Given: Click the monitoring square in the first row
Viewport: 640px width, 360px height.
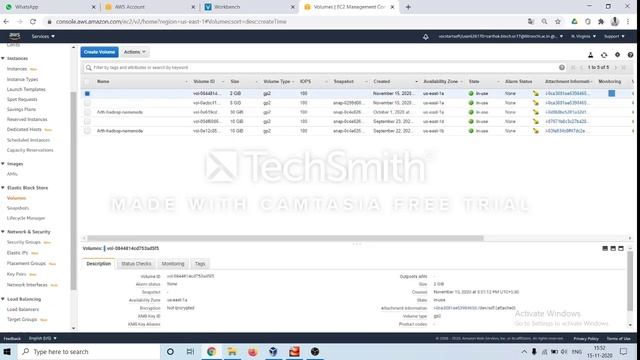Looking at the screenshot, I should (x=611, y=93).
